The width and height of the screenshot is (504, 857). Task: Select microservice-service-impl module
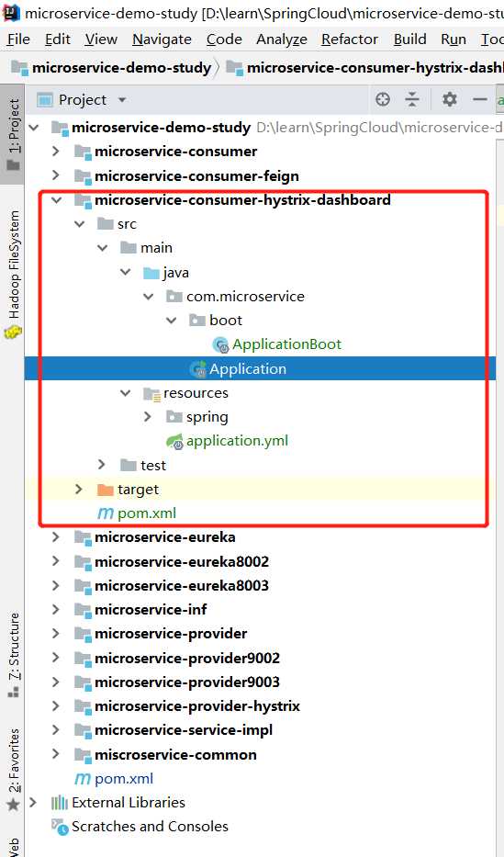184,730
